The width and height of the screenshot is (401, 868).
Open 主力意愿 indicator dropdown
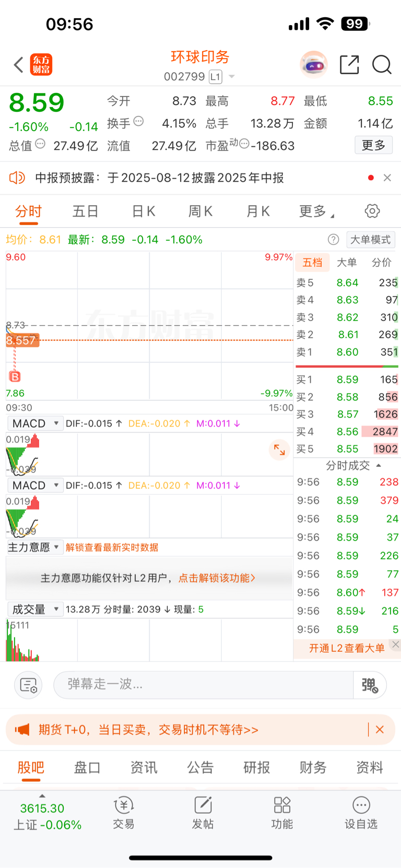pos(35,547)
